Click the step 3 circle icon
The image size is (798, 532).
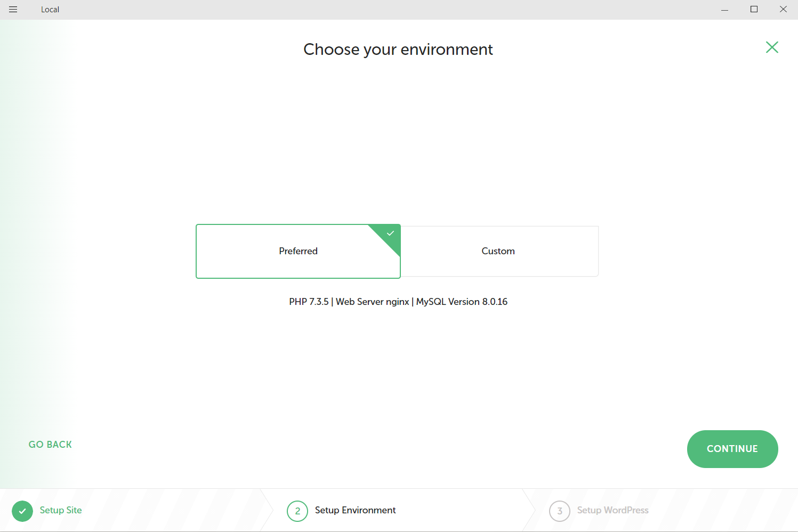(x=560, y=511)
